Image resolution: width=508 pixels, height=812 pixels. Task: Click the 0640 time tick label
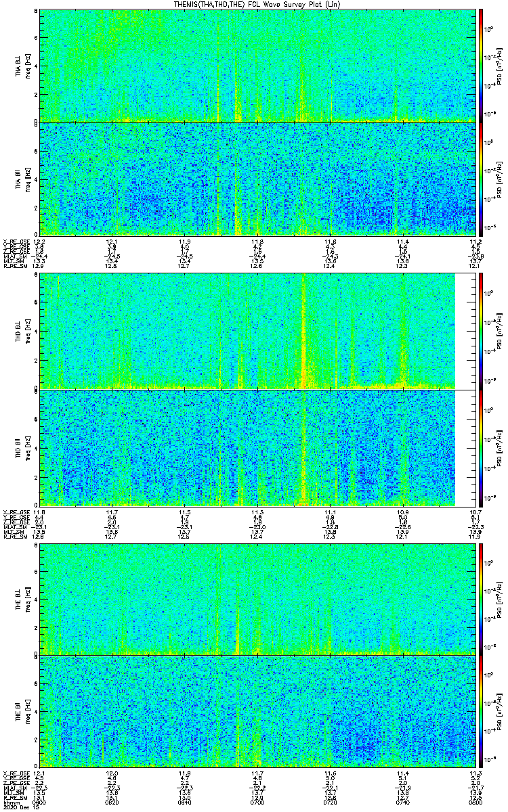click(x=185, y=802)
